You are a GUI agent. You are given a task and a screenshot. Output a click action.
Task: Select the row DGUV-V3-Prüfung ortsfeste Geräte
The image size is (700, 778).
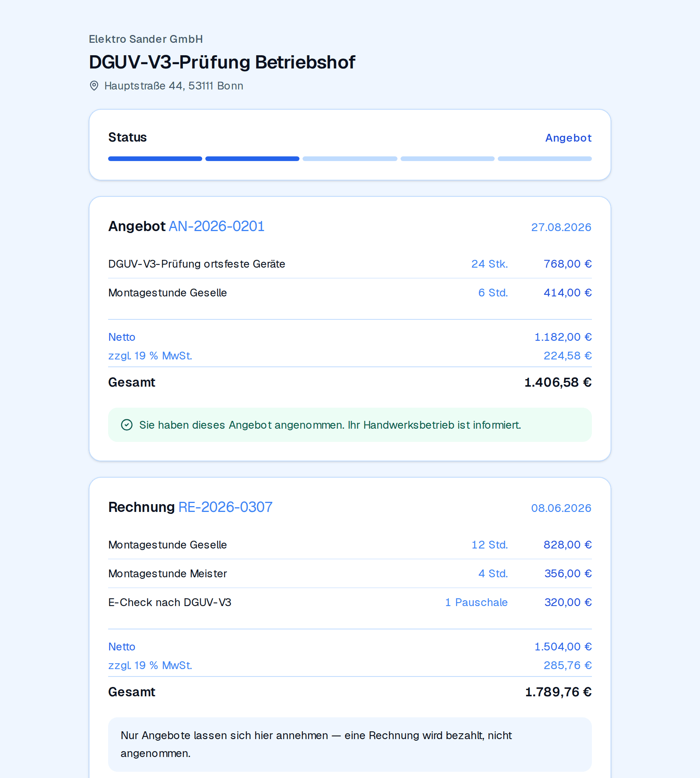(x=350, y=264)
